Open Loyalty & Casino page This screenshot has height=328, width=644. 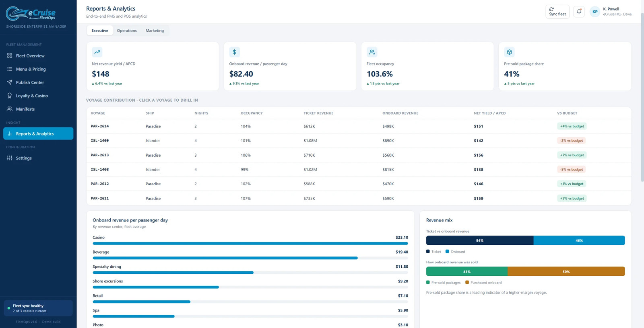[38, 96]
